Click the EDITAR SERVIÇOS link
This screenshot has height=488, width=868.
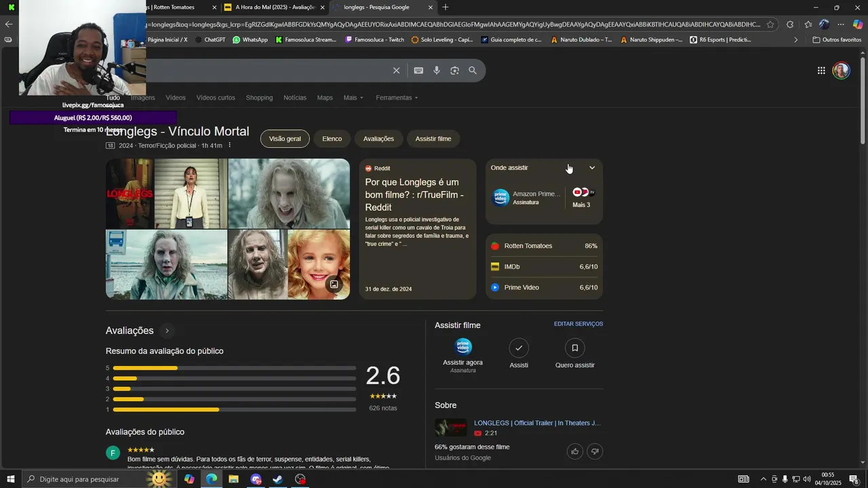coord(578,324)
